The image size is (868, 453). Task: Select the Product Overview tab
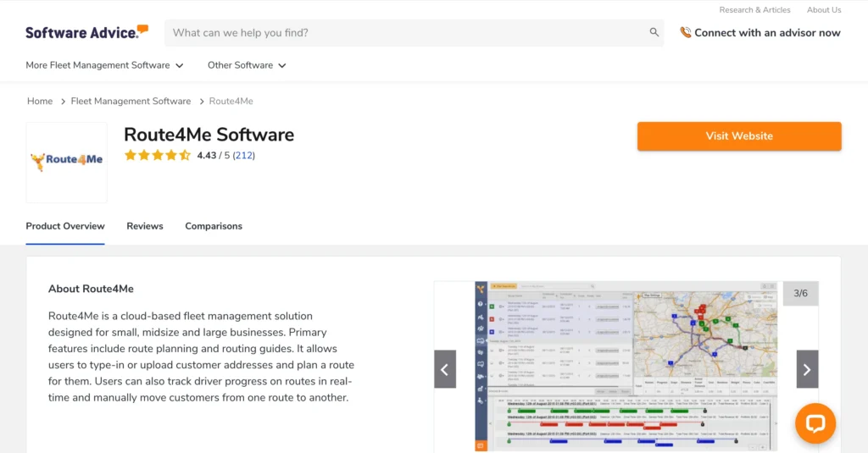(x=65, y=226)
